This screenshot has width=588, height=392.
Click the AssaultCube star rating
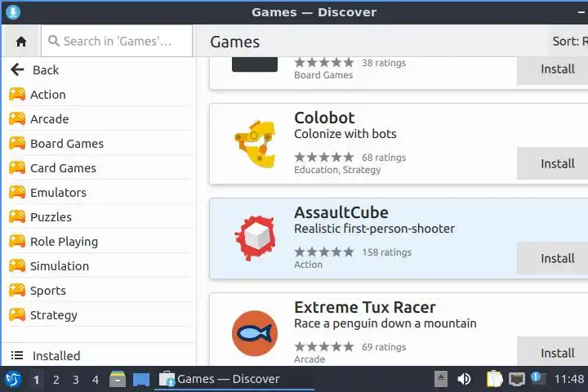[324, 252]
